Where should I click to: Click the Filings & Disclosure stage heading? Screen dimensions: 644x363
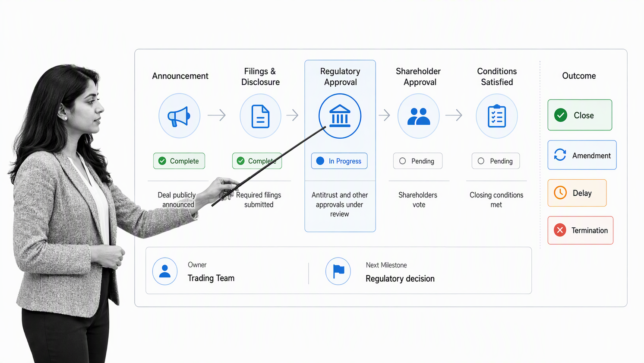point(260,76)
